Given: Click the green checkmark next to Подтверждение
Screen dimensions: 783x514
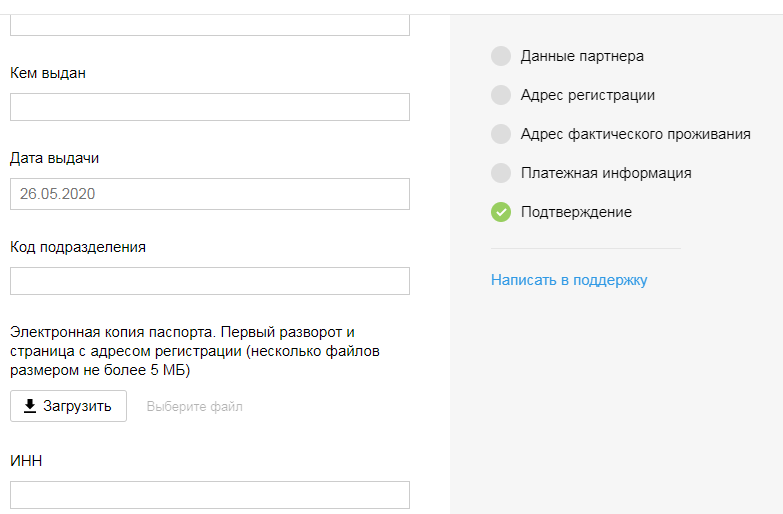Looking at the screenshot, I should (501, 212).
